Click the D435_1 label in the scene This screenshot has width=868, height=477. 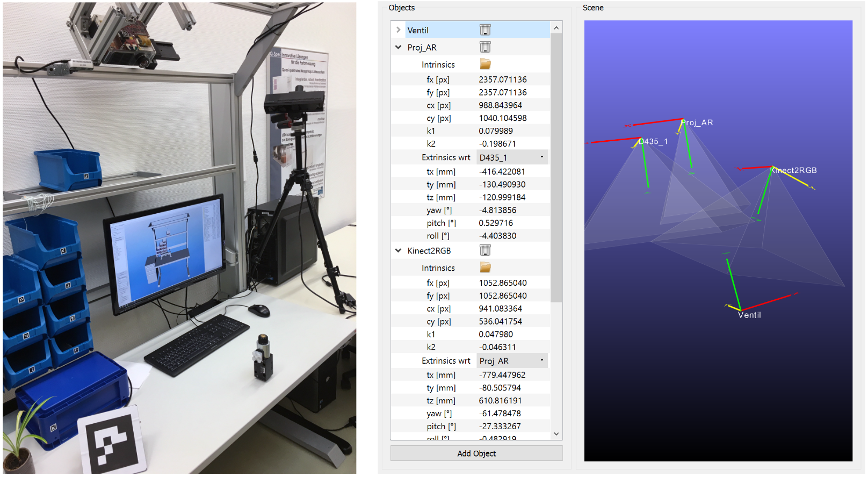pyautogui.click(x=653, y=141)
